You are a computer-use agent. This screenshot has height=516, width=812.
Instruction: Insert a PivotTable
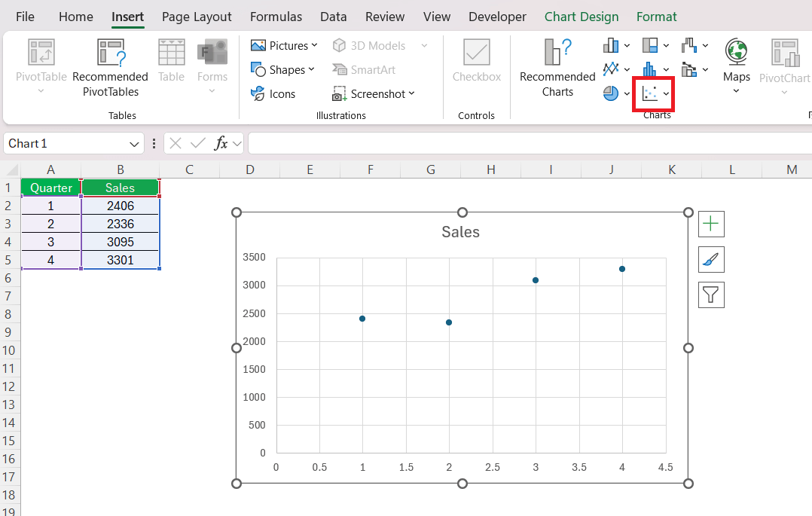point(41,67)
